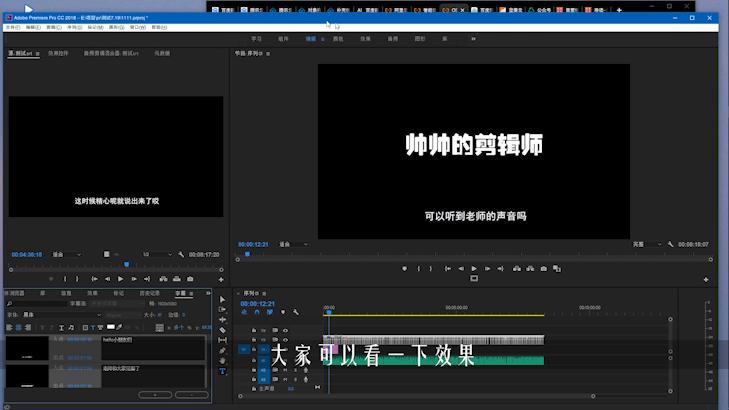The height and width of the screenshot is (410, 729).
Task: Select the Selection arrow tool
Action: click(222, 299)
